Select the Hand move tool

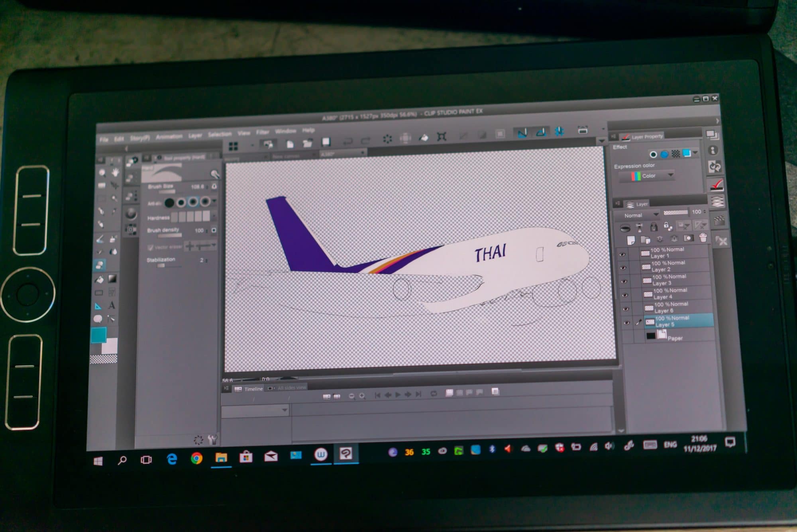115,172
